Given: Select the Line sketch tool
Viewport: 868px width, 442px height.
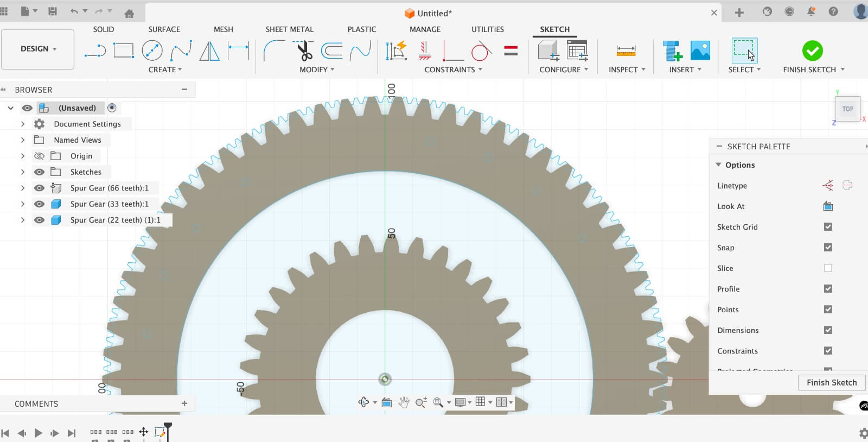Looking at the screenshot, I should pos(95,51).
